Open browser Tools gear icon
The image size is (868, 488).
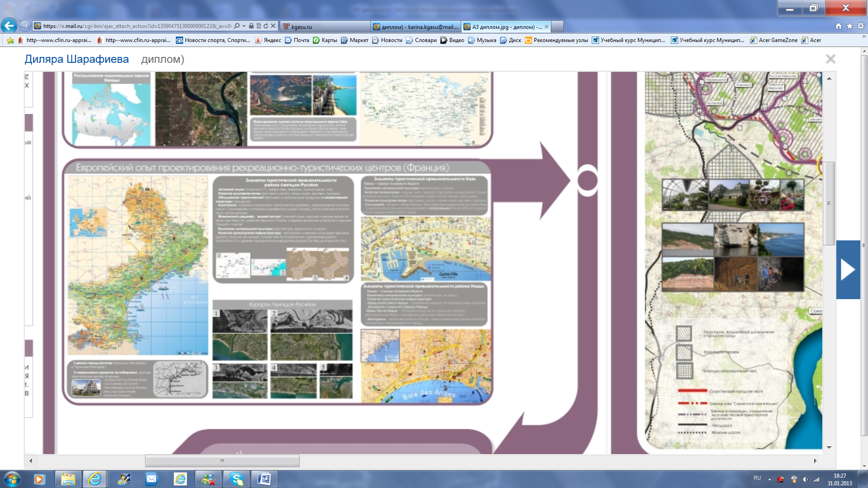point(861,26)
